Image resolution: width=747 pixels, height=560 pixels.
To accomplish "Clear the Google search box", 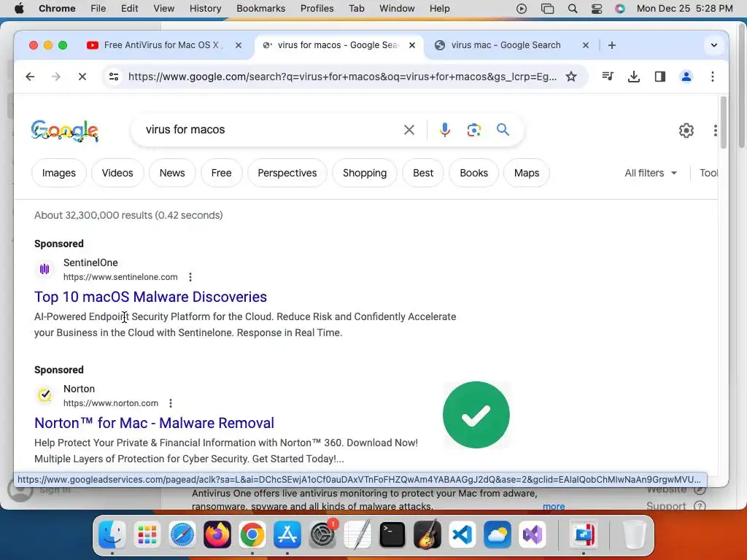I will click(x=409, y=130).
